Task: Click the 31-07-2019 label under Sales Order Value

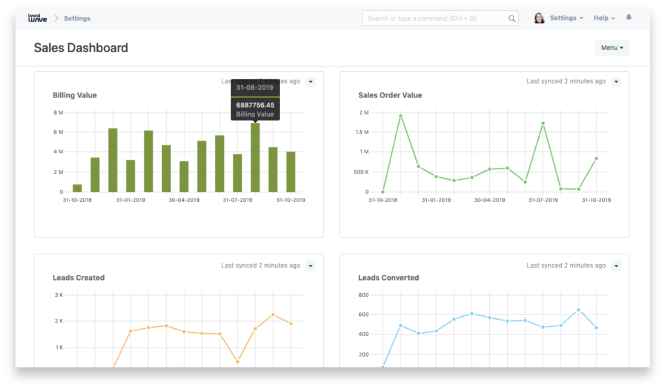Action: [543, 200]
